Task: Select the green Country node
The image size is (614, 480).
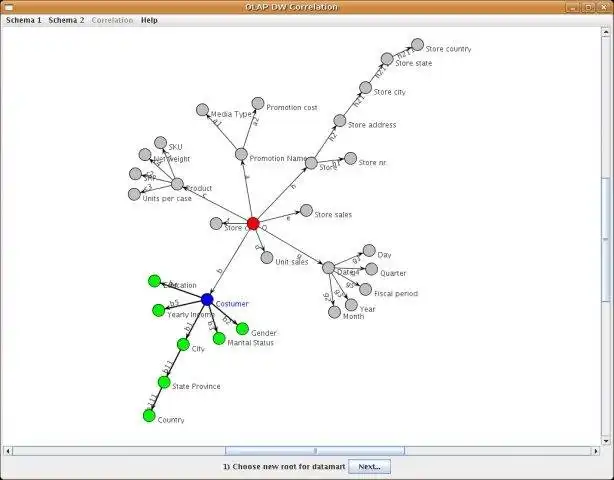Action: 149,415
